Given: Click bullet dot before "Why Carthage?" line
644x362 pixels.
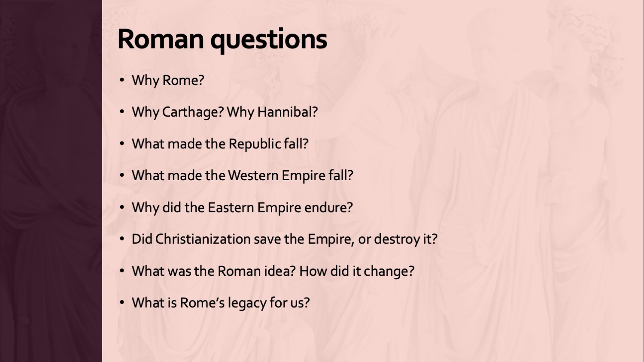Looking at the screenshot, I should [x=122, y=112].
